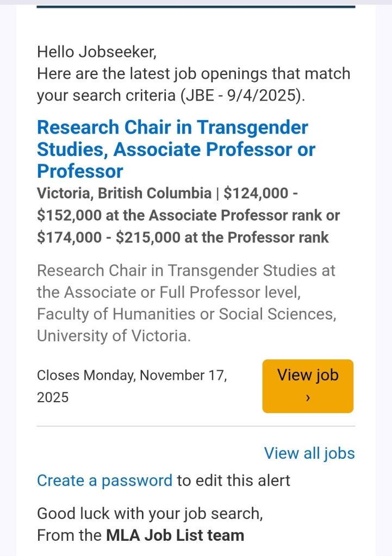
Task: Click the Closes Monday, November 17 date text
Action: tap(132, 376)
